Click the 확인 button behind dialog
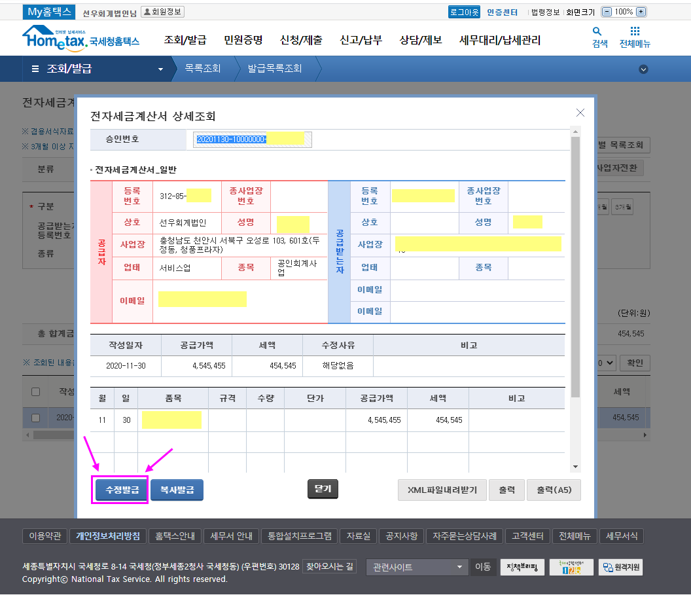Image resolution: width=691 pixels, height=616 pixels. [635, 363]
